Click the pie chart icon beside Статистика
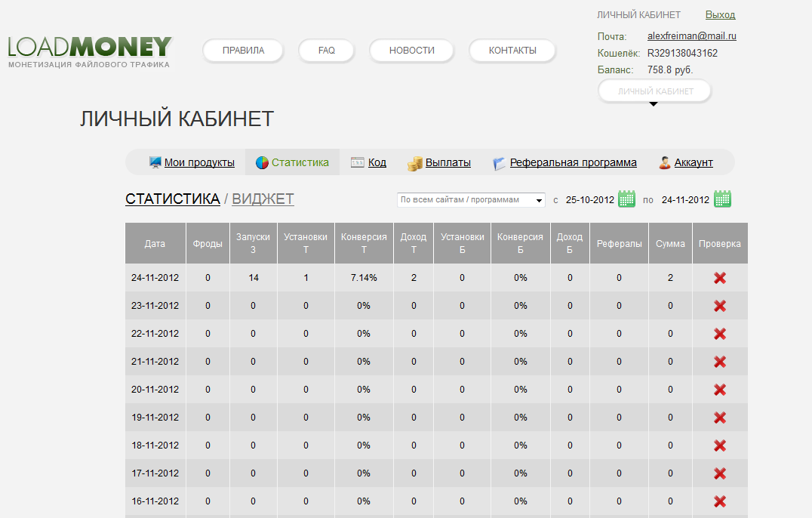Screen dimensions: 812x518 262,162
